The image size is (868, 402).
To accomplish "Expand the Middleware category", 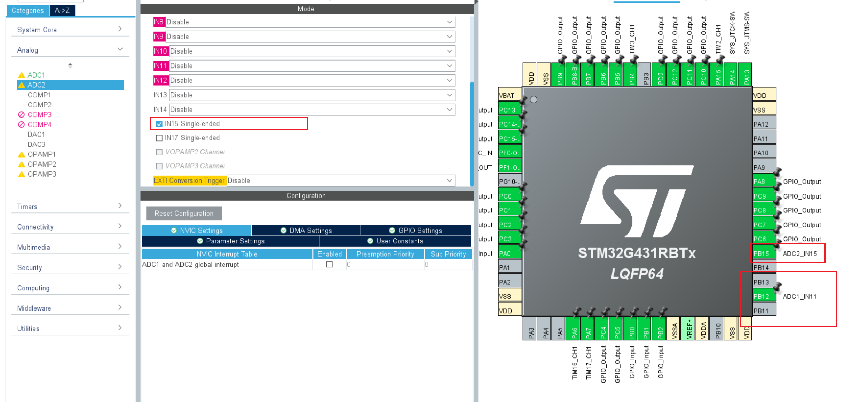I will [x=70, y=308].
